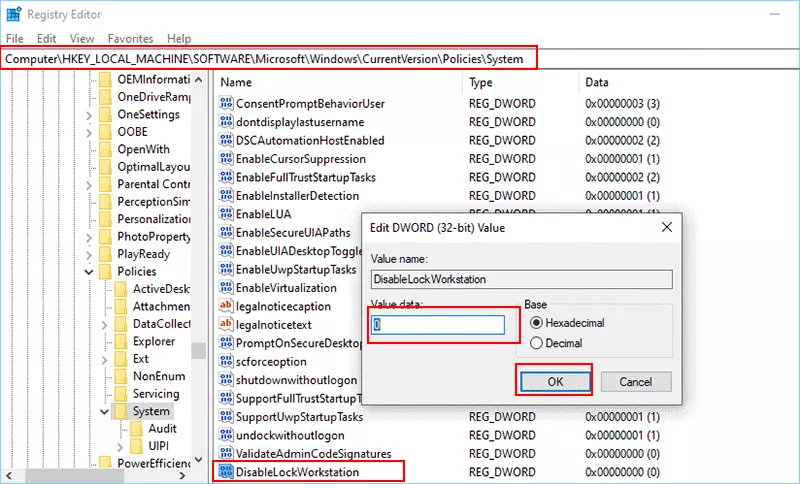Open the Help menu
This screenshot has height=484, width=800.
[x=179, y=39]
